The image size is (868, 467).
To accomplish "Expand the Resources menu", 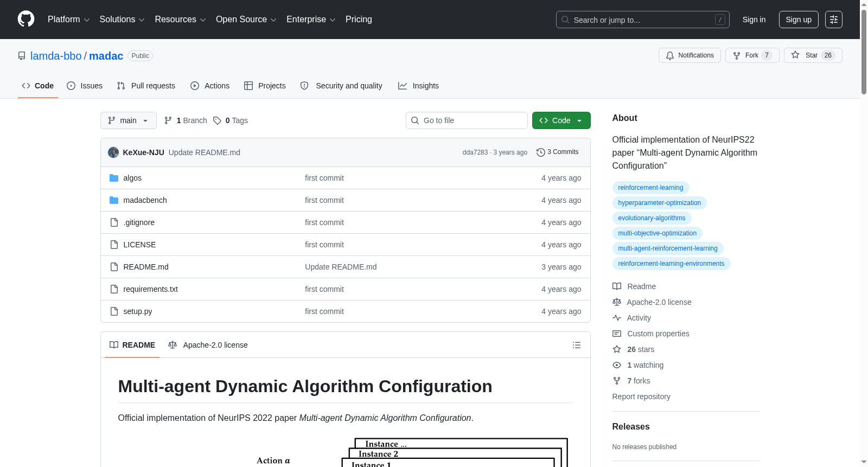I will (180, 20).
